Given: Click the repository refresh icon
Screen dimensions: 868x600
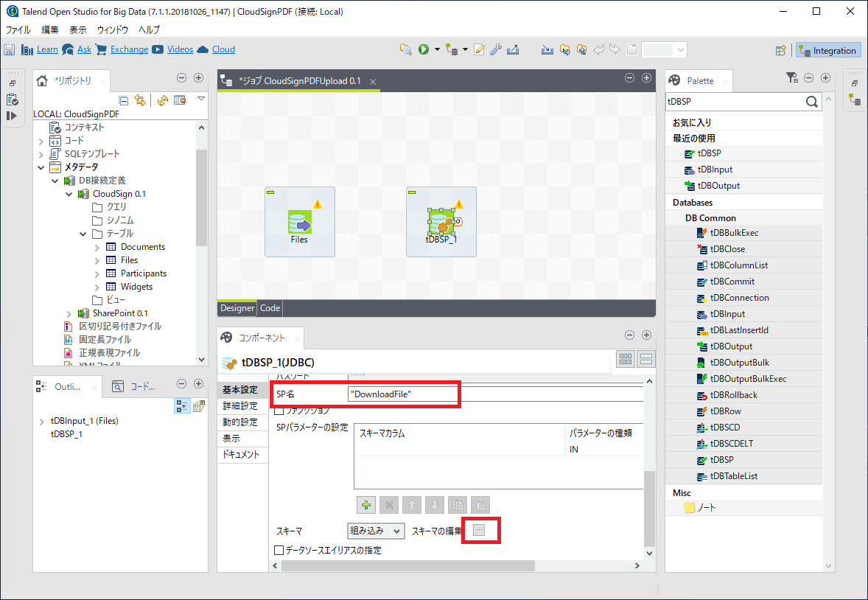Looking at the screenshot, I should pos(162,100).
